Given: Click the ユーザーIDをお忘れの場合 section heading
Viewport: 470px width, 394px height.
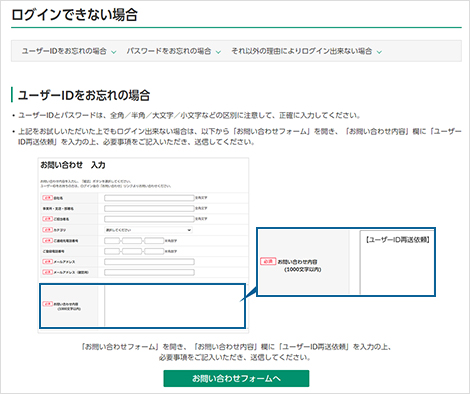Looking at the screenshot, I should [84, 95].
